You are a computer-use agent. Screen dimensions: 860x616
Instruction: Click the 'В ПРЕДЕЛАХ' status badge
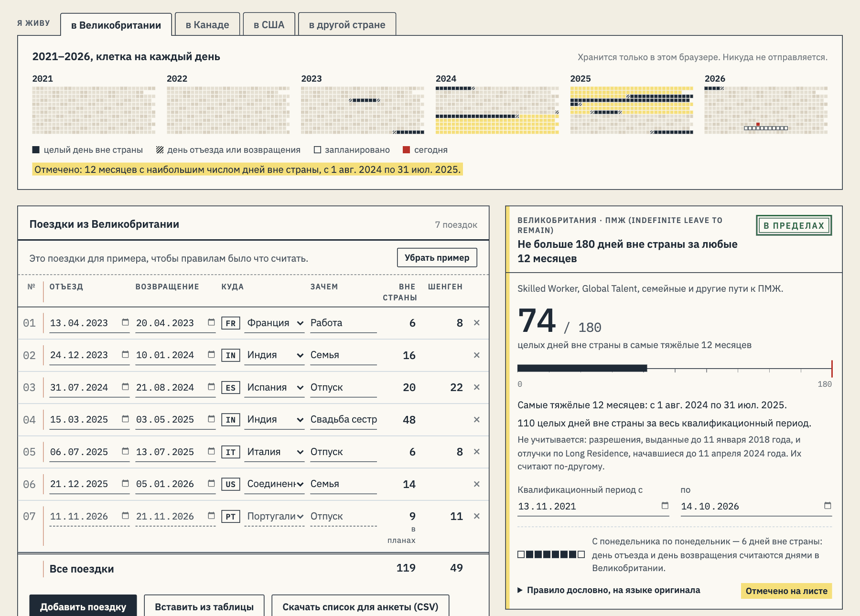(794, 225)
